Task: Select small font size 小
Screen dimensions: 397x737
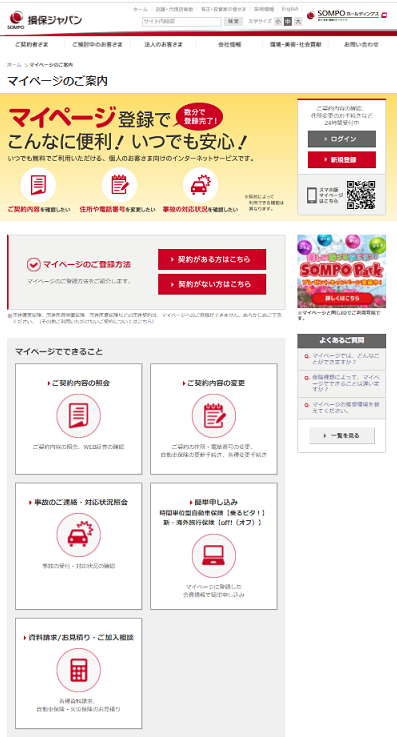Action: pyautogui.click(x=278, y=21)
